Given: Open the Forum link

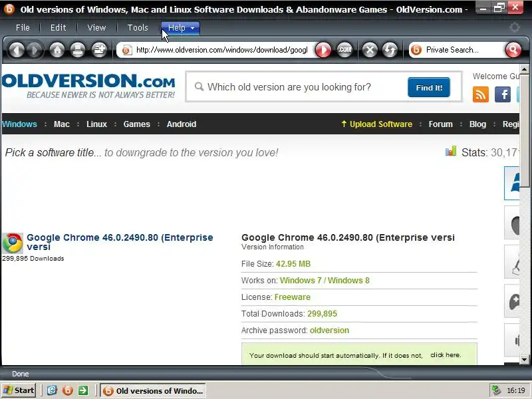Looking at the screenshot, I should tap(441, 124).
